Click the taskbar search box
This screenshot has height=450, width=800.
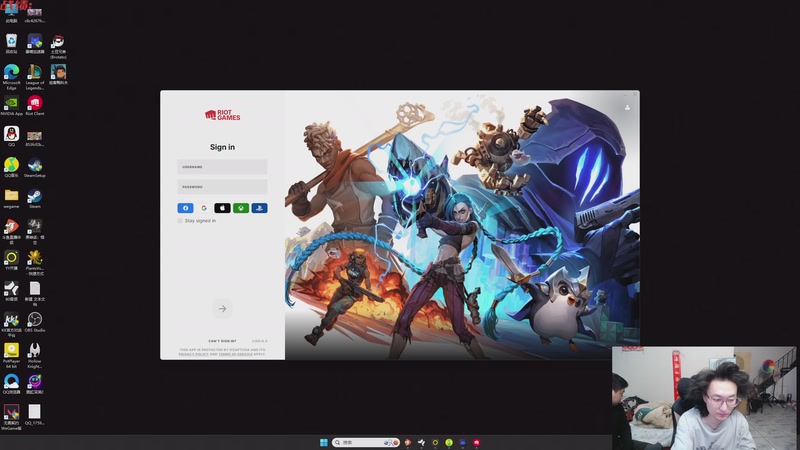pyautogui.click(x=365, y=442)
